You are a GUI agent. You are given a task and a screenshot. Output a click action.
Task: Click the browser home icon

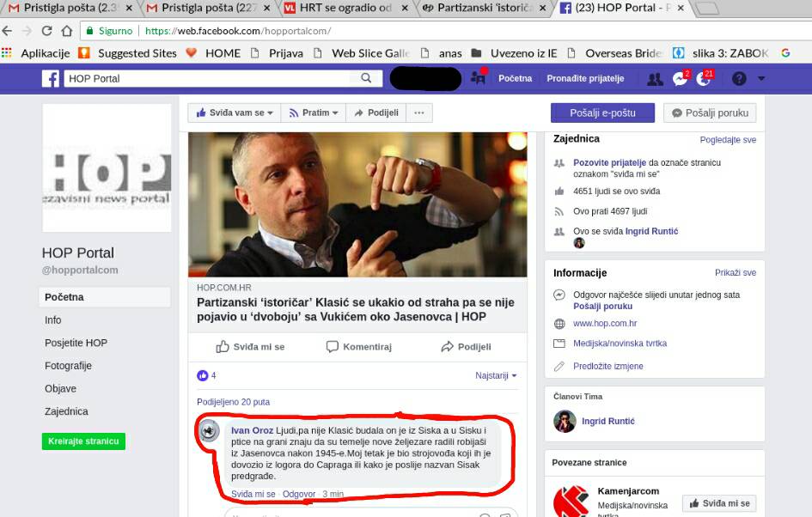pos(66,31)
